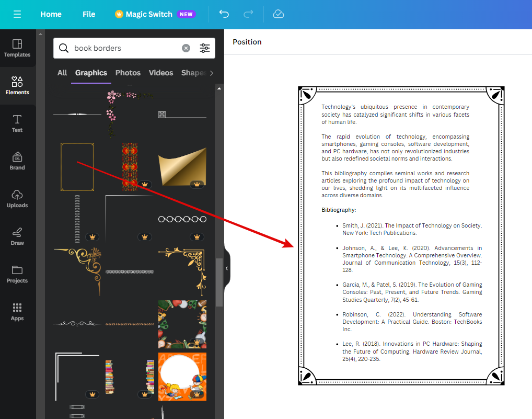532x419 pixels.
Task: Switch to the Graphics tab
Action: click(x=91, y=73)
